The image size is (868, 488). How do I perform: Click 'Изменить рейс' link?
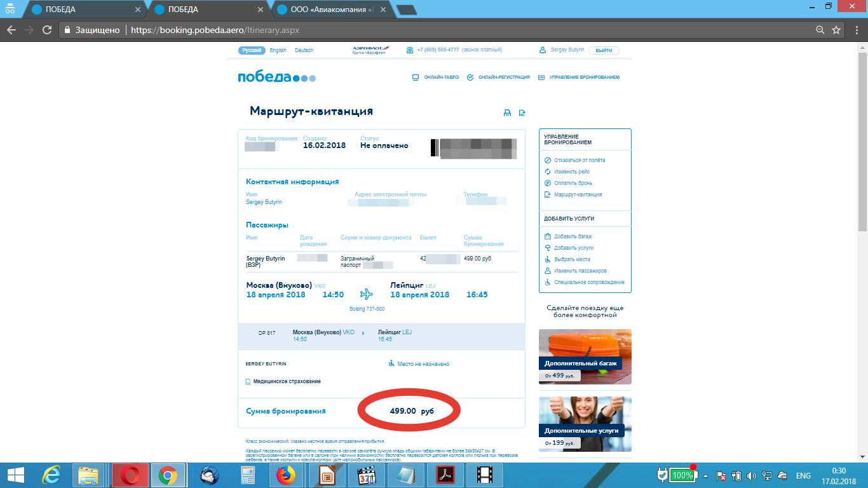(x=572, y=172)
